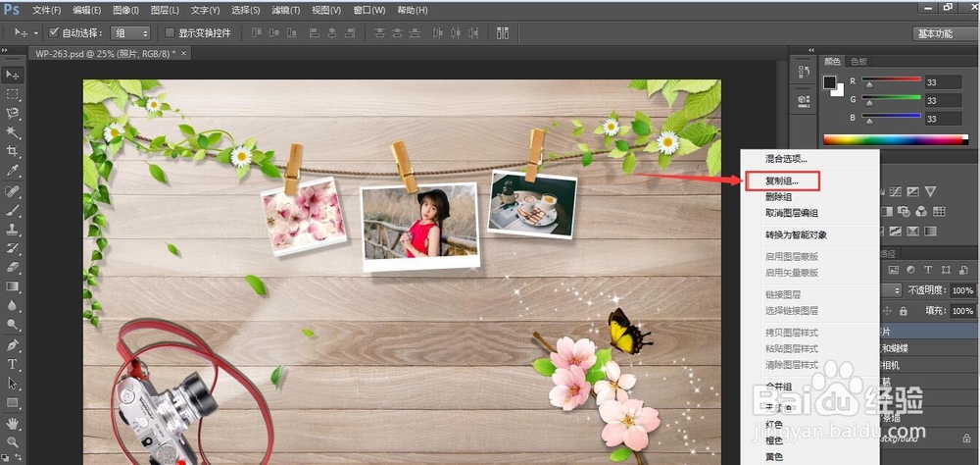Collapse the right panels with double arrows
Viewport: 980px width, 465px height.
(x=811, y=50)
